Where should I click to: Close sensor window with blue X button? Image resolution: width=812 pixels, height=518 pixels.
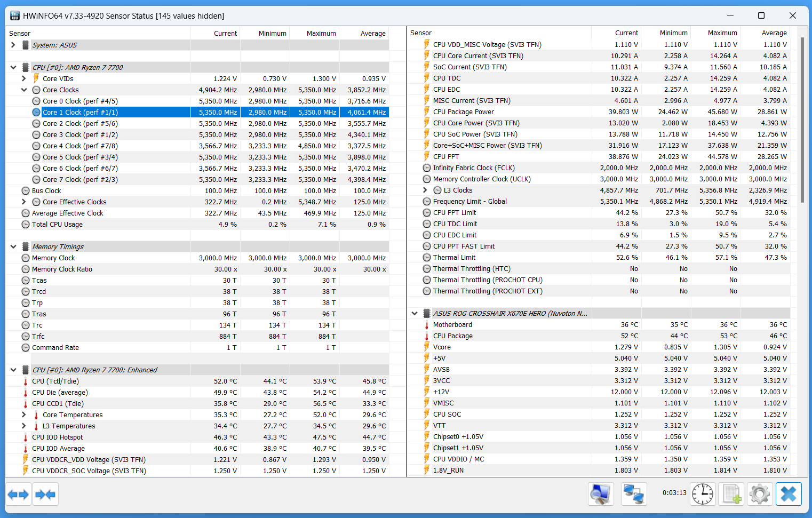coord(789,494)
